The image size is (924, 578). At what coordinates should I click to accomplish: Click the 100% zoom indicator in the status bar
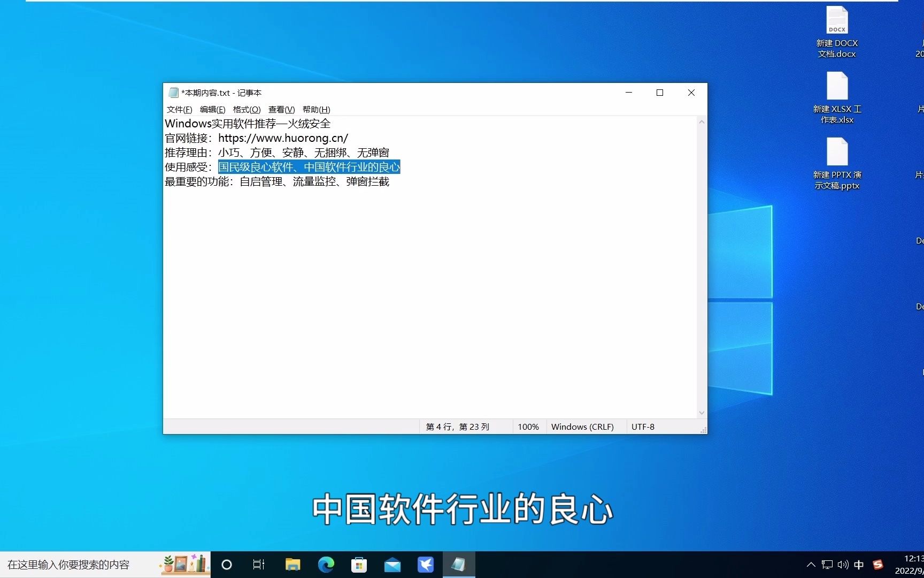(528, 427)
